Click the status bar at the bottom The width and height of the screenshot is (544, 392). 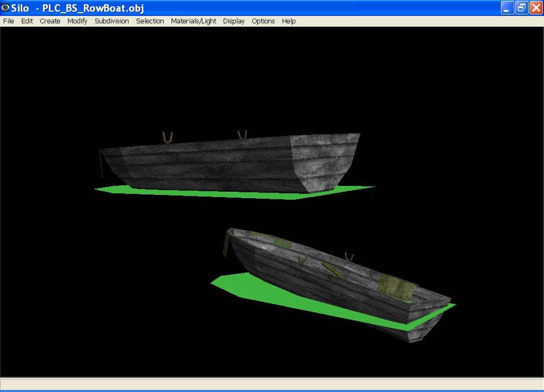[272, 384]
